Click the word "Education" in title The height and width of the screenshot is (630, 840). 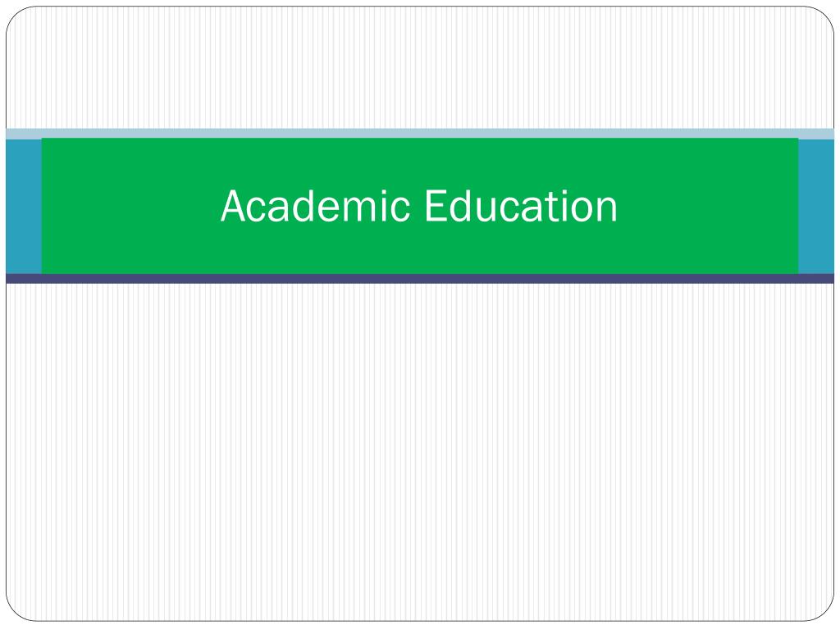point(521,206)
